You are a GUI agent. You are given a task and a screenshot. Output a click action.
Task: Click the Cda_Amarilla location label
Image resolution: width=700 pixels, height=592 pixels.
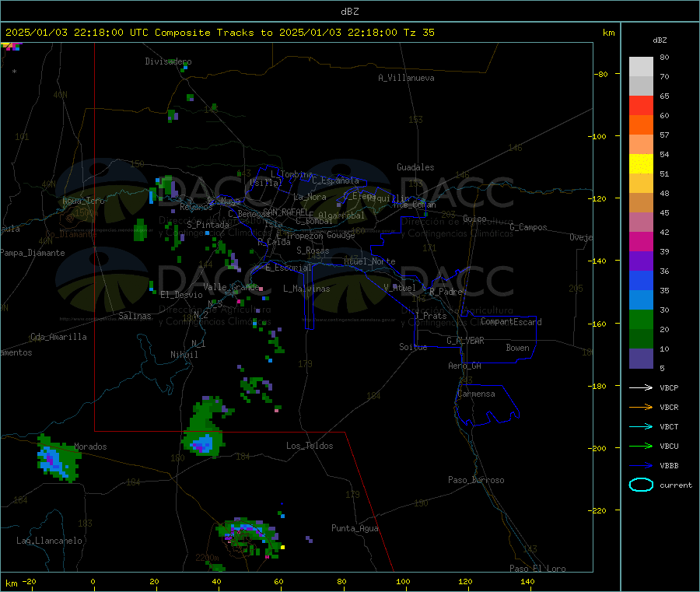pos(58,337)
